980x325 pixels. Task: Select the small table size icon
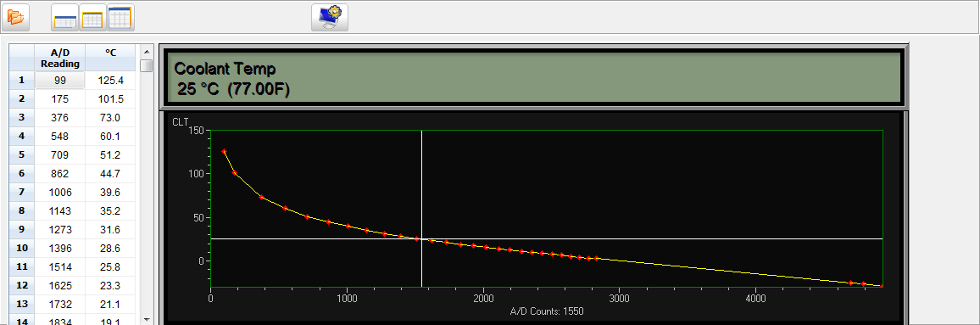pyautogui.click(x=65, y=19)
